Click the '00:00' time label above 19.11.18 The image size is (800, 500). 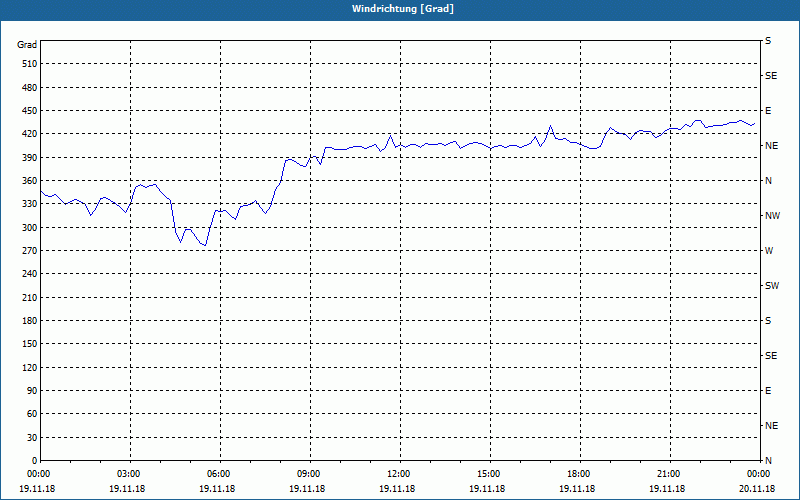pos(38,474)
